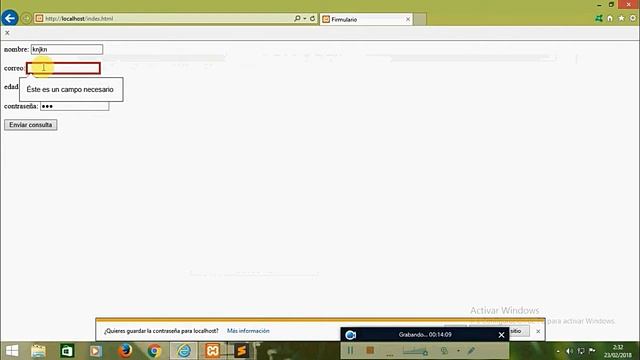Click the 'Grabando... 00:14:09' timer text
Screen dimensions: 640x360
coord(425,335)
